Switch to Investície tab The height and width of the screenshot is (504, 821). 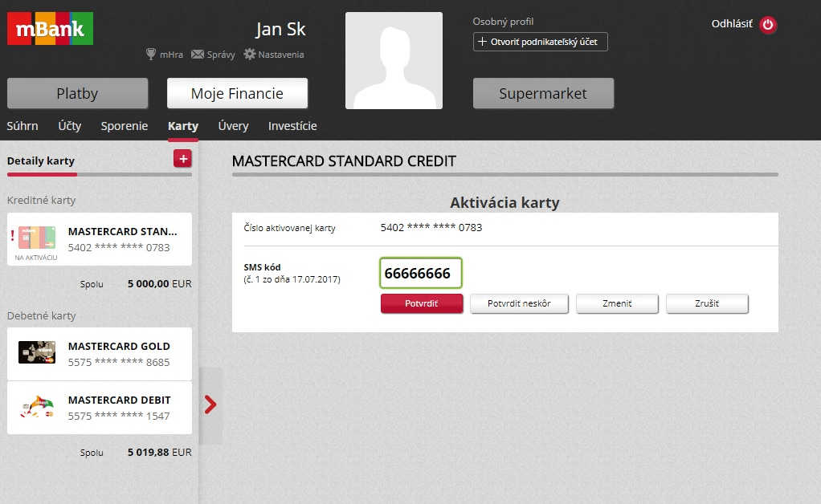click(x=292, y=126)
